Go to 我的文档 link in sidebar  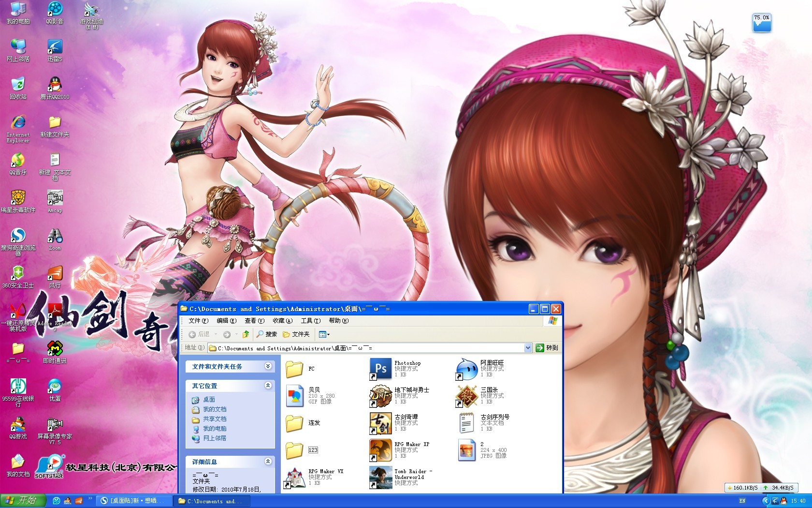[215, 409]
